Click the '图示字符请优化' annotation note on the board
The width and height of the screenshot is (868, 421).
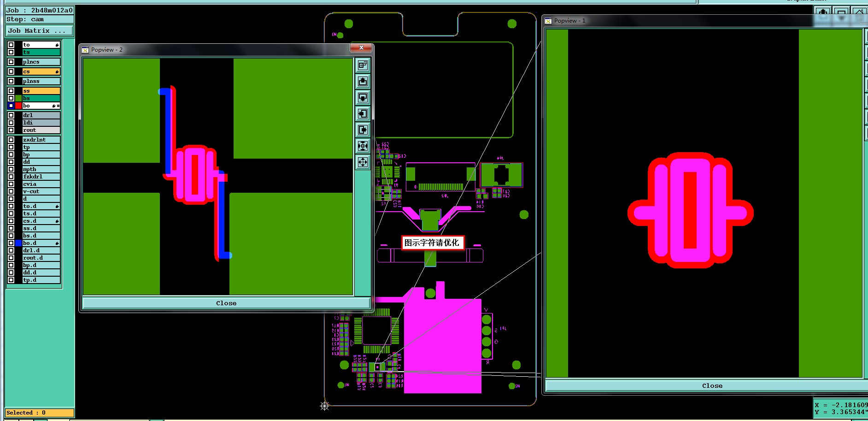coord(432,243)
